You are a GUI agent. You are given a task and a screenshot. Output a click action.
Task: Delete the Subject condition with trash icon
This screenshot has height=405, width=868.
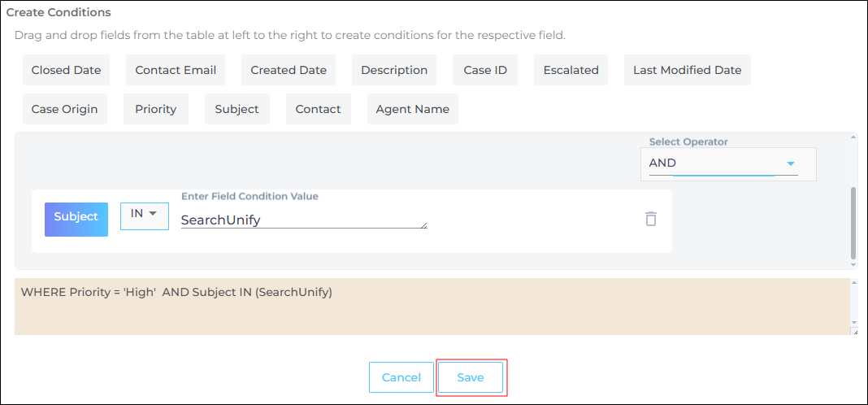coord(650,219)
